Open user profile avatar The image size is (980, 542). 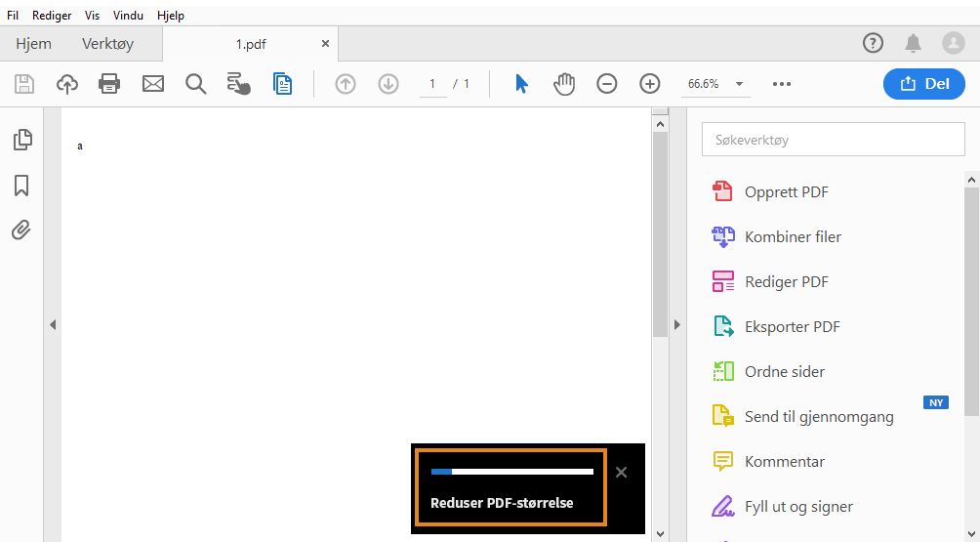(x=954, y=43)
